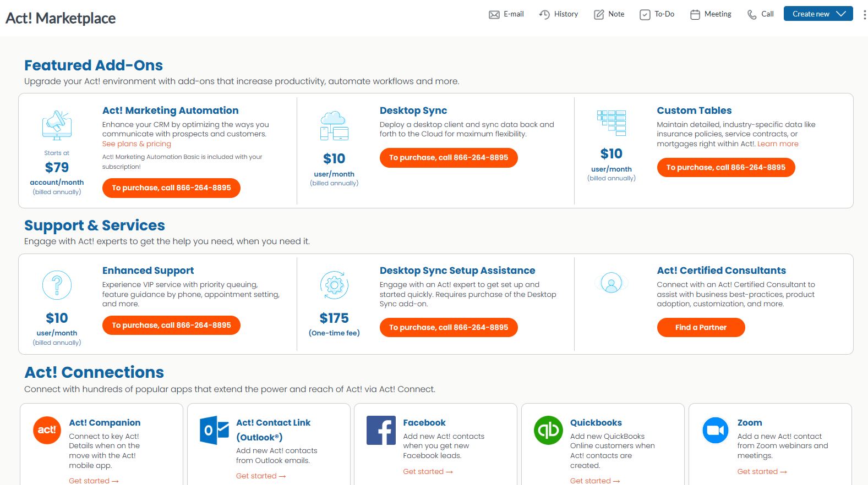Screen dimensions: 868x485
Task: Click the Facebook card title
Action: pos(424,423)
